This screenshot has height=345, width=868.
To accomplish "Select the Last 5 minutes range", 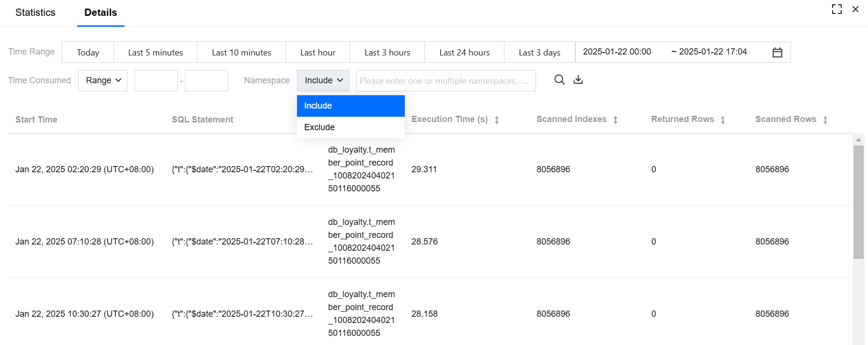I will pyautogui.click(x=155, y=52).
